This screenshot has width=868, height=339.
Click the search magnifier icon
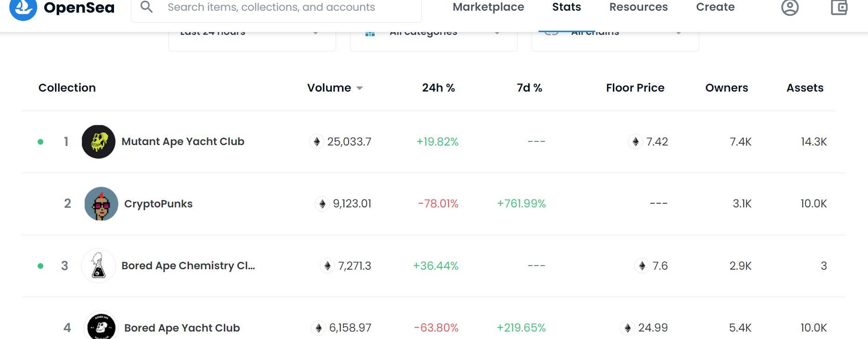click(x=147, y=7)
